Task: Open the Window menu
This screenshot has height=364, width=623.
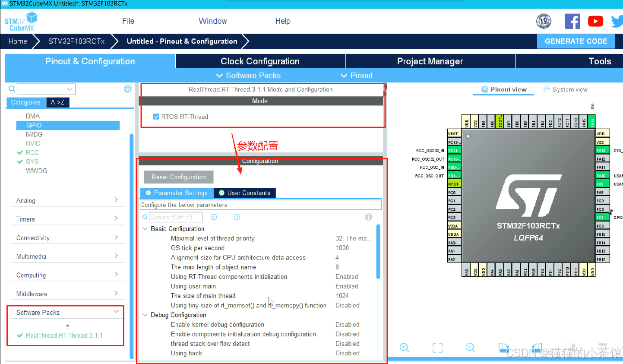Action: (x=212, y=21)
